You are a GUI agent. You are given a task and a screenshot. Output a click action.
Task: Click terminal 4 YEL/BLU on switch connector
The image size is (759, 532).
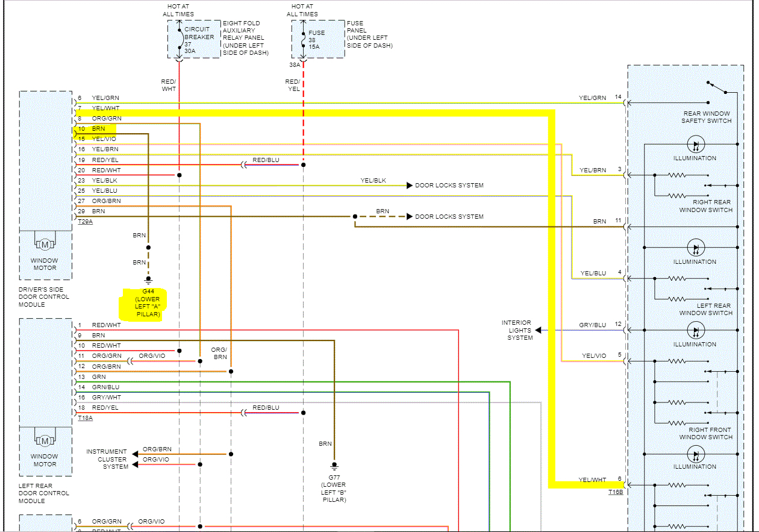tap(601, 274)
